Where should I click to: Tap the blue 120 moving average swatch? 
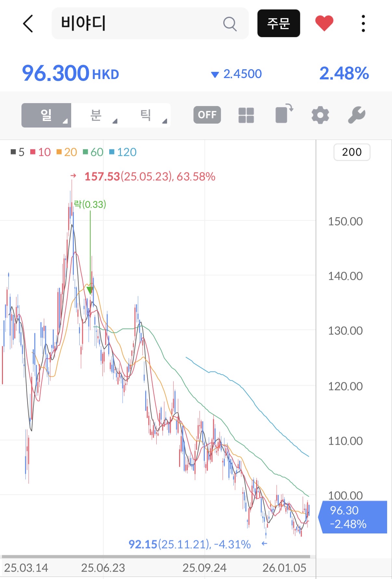click(x=112, y=152)
